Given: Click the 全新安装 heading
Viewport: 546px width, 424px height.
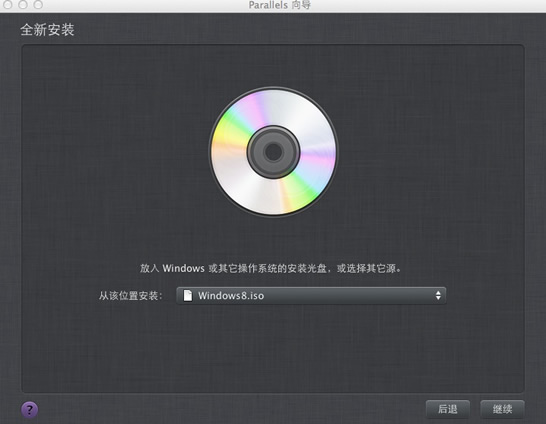Looking at the screenshot, I should pyautogui.click(x=47, y=30).
